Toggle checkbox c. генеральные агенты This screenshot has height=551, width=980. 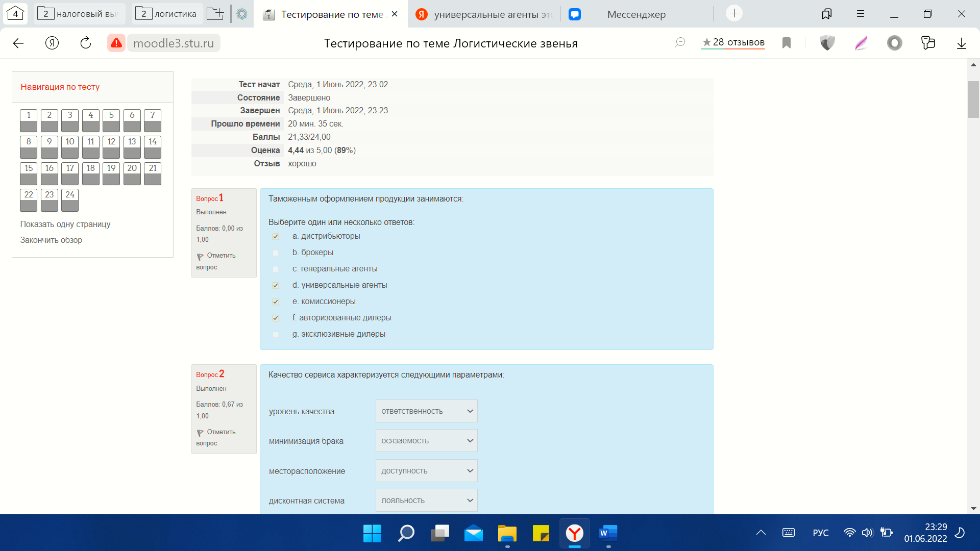[x=276, y=269]
